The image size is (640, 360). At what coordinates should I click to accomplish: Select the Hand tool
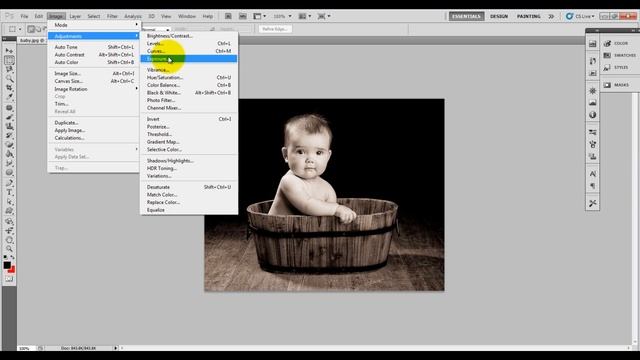click(x=9, y=240)
